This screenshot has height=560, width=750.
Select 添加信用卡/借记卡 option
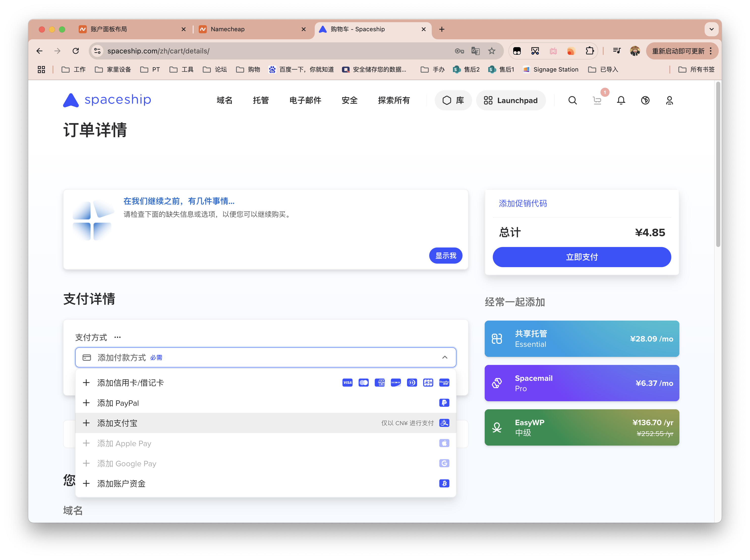(266, 383)
